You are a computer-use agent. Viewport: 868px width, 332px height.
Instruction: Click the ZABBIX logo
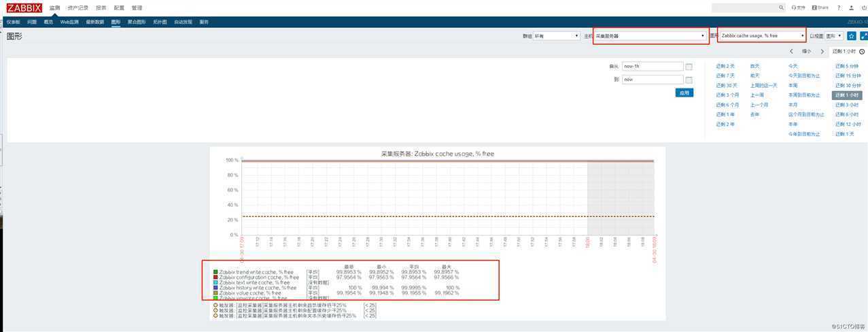point(24,8)
